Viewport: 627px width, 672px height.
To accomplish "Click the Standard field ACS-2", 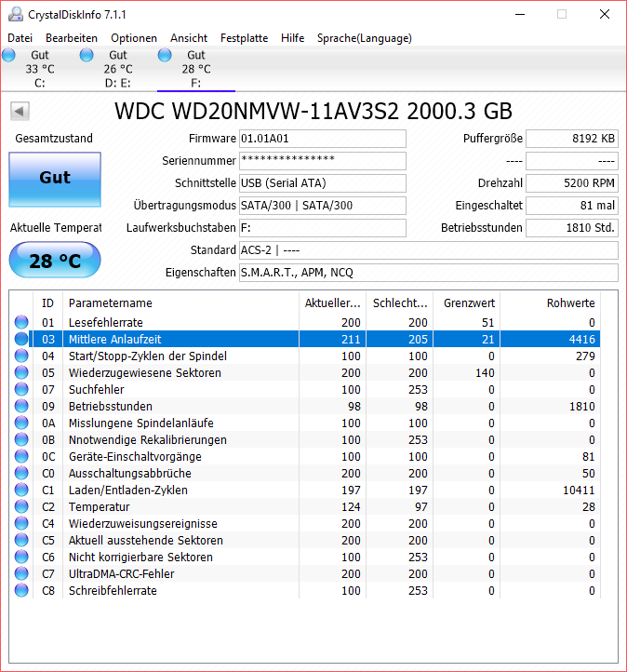I will [x=428, y=249].
